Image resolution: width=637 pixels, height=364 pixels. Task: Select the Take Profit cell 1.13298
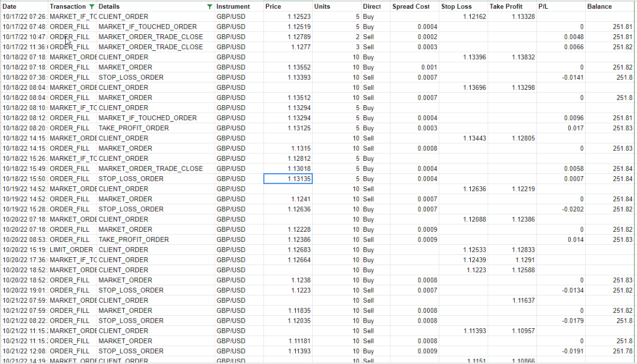[512, 87]
